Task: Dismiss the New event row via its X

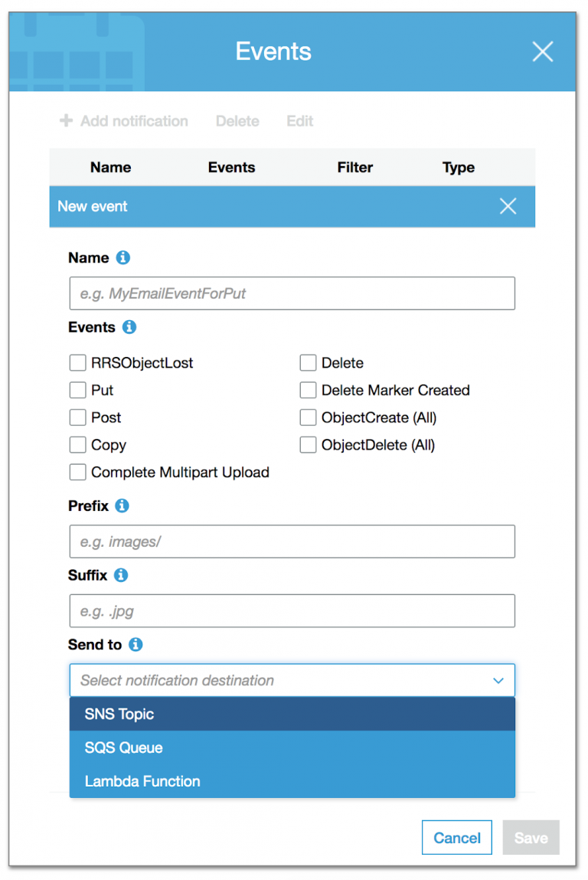Action: click(508, 206)
